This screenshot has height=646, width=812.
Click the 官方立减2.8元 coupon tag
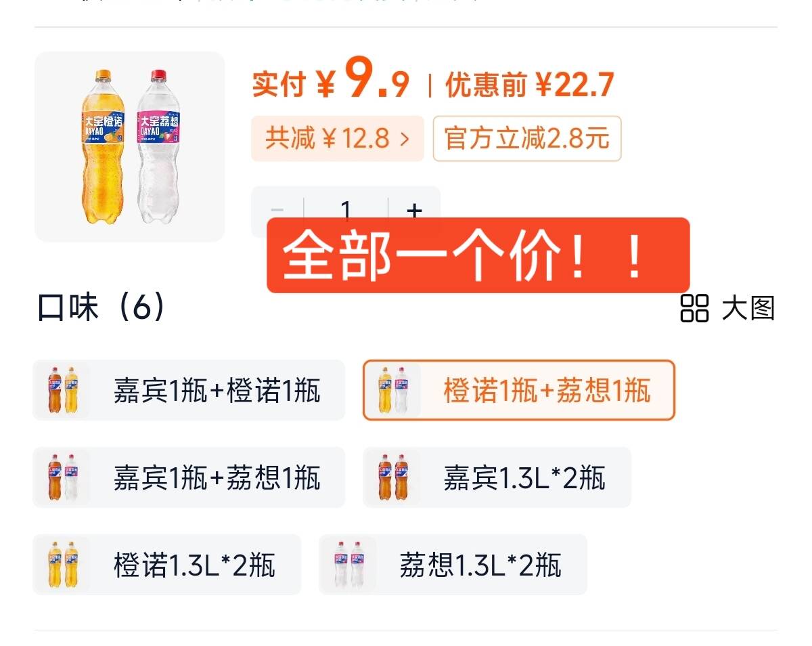point(528,139)
